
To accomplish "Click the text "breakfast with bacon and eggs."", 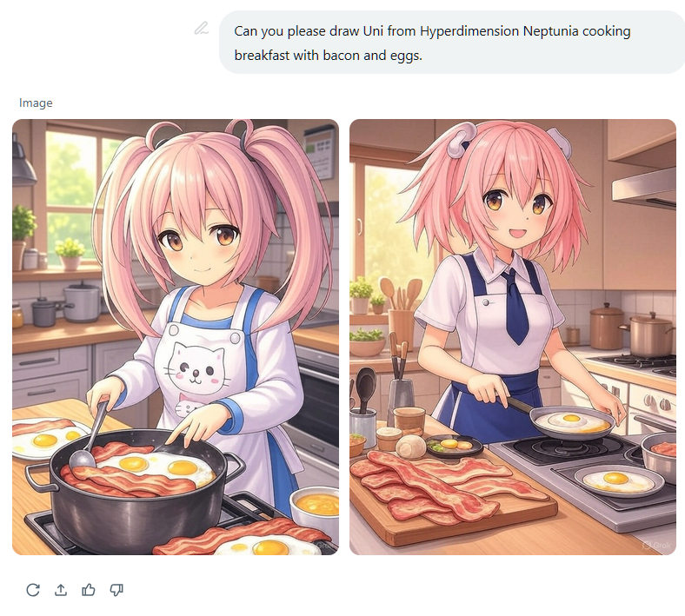I will 328,56.
